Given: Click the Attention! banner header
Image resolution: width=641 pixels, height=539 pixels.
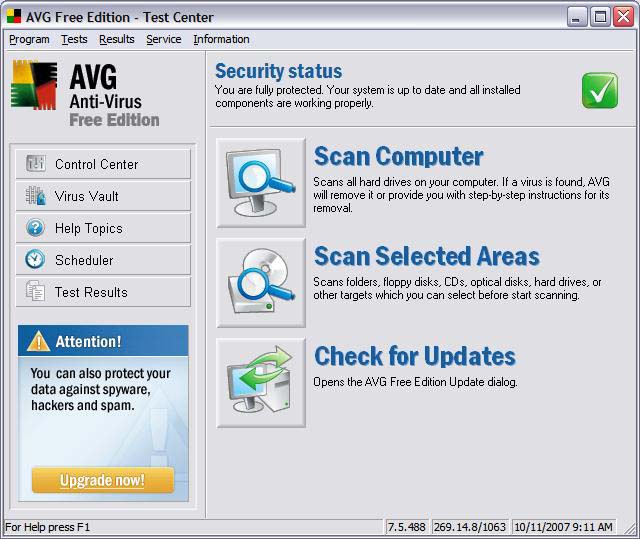Looking at the screenshot, I should [103, 341].
